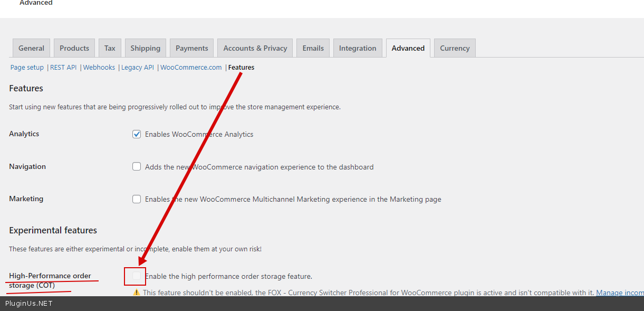
Task: Select the Payments tab
Action: [x=191, y=48]
